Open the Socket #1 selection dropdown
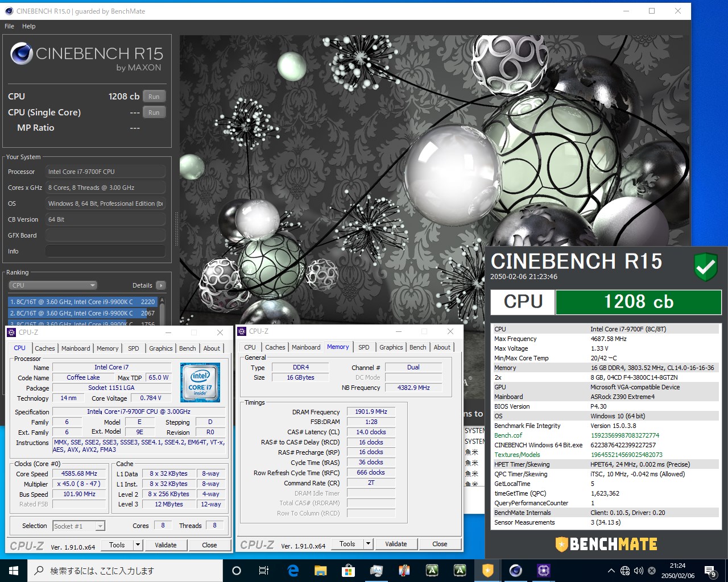This screenshot has height=582, width=728. pos(78,526)
